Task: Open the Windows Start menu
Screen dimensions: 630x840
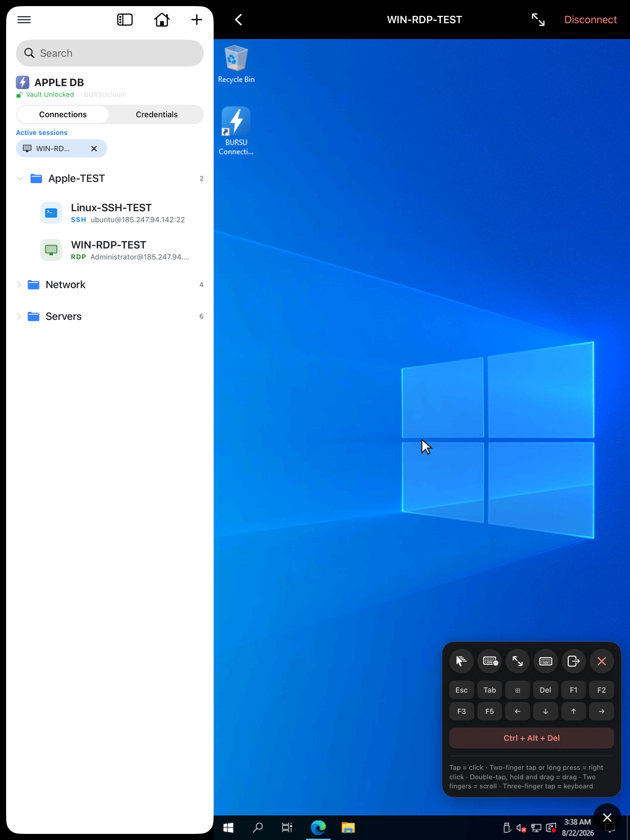Action: 228,827
